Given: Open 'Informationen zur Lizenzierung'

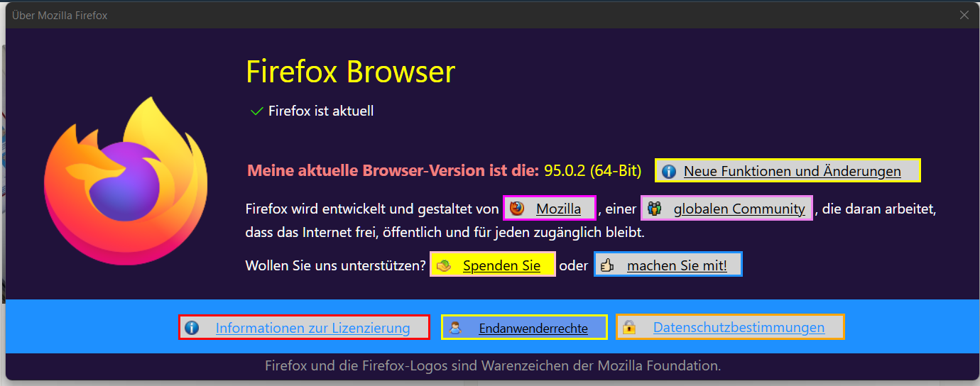Looking at the screenshot, I should tap(304, 328).
